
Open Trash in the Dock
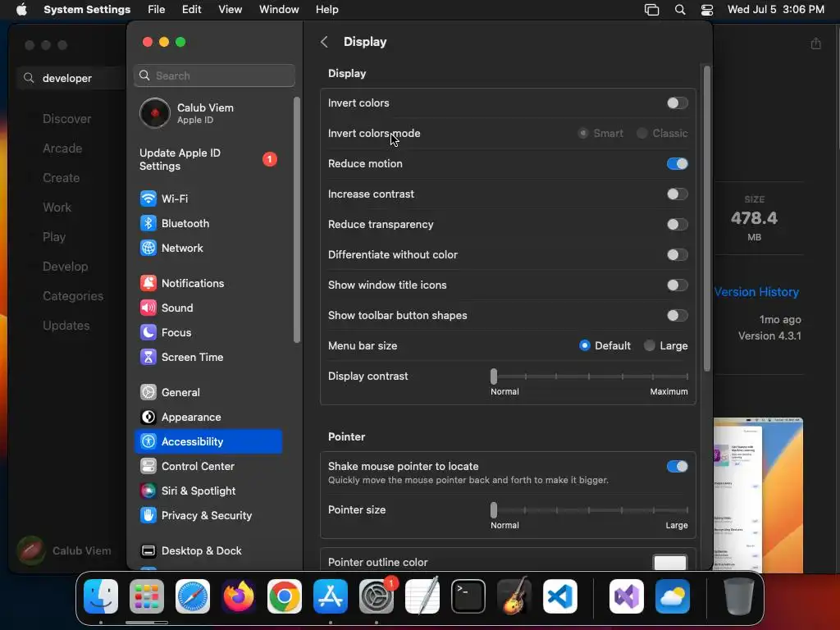[x=739, y=596]
